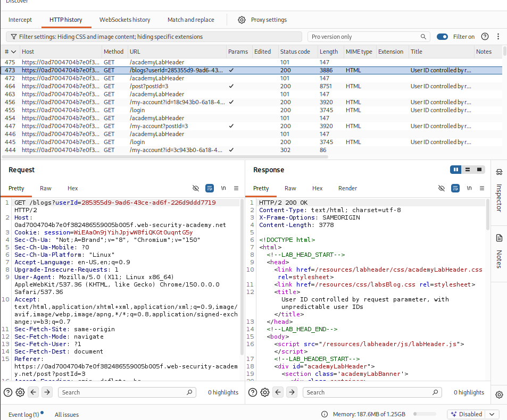This screenshot has width=507, height=420.
Task: Sort by the MIME type column header
Action: pos(359,52)
